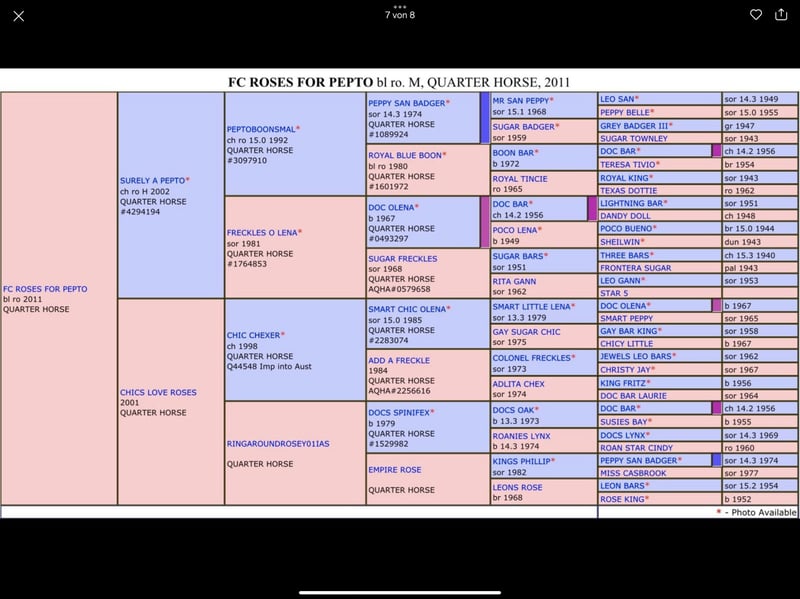Viewport: 800px width, 599px height.
Task: Click the SUGAR BADGER link
Action: [523, 127]
